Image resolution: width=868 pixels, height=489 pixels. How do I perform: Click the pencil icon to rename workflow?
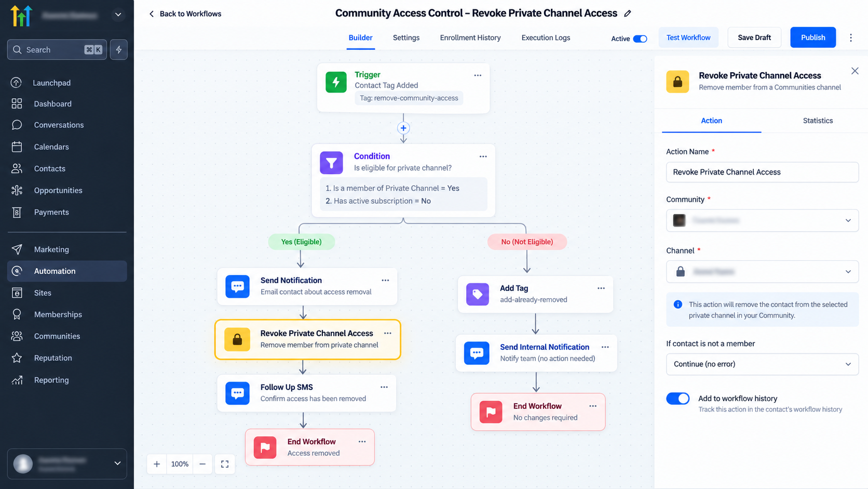coord(628,14)
